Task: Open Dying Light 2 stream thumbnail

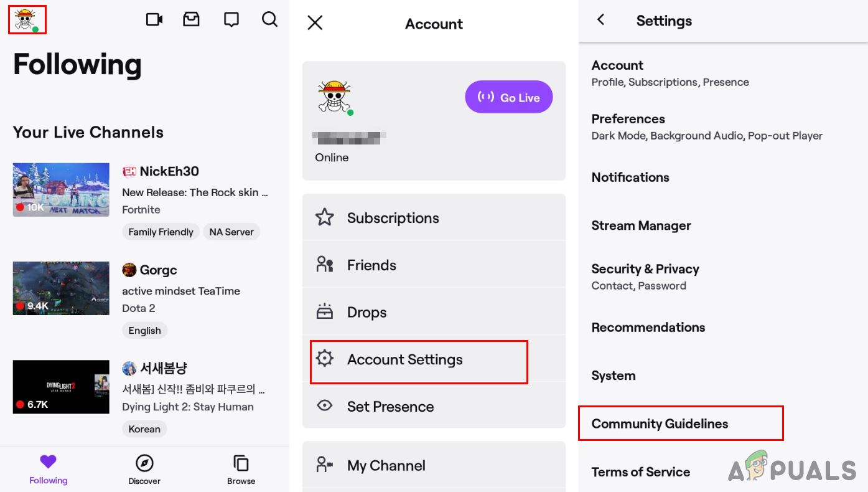Action: click(x=61, y=387)
